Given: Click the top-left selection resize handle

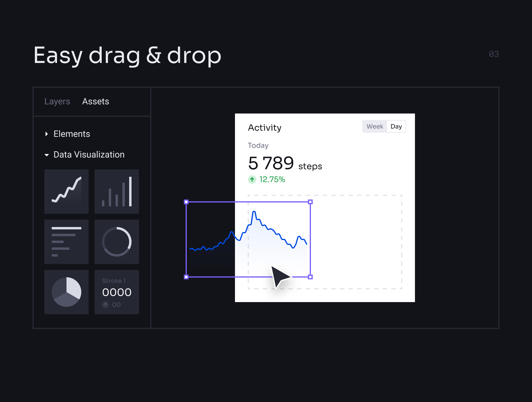Looking at the screenshot, I should pyautogui.click(x=186, y=202).
